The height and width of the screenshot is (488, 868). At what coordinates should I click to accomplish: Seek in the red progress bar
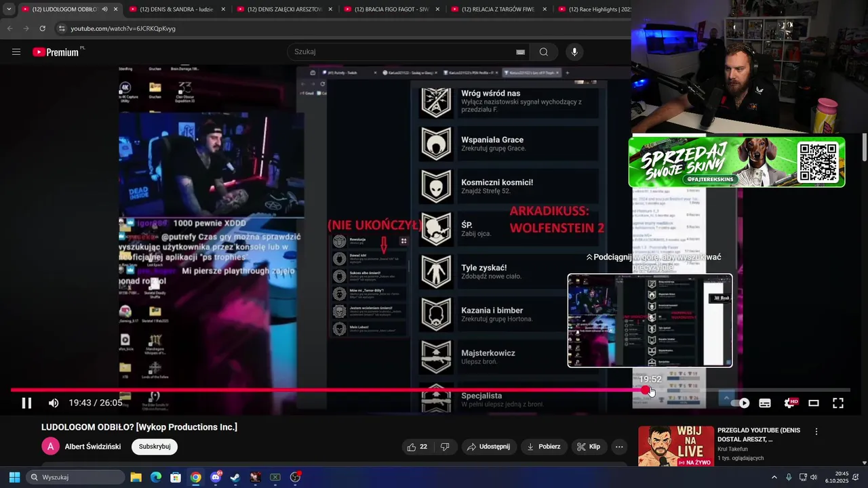(x=430, y=390)
